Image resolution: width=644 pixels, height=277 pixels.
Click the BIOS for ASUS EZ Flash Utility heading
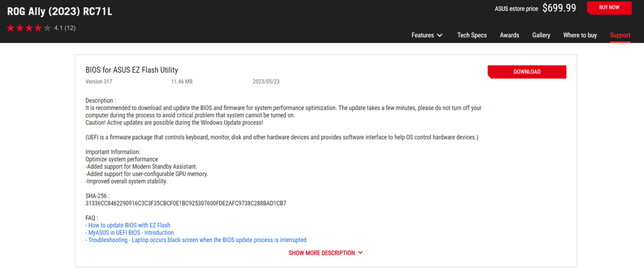132,70
